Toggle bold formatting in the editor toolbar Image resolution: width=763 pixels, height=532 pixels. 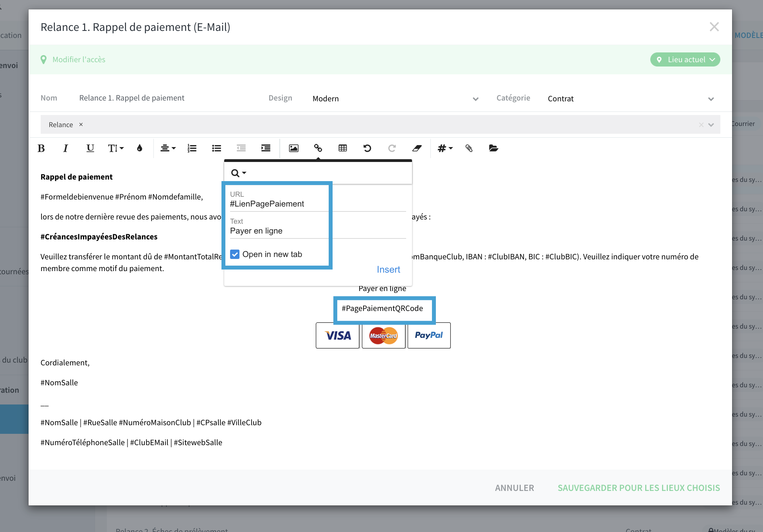point(41,148)
